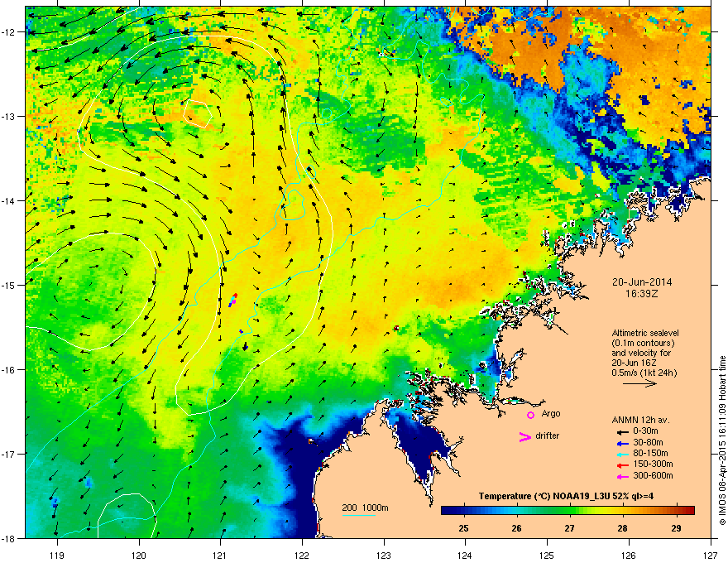Click the latitude label -18
Screen dimensions: 728x563
click(x=9, y=538)
